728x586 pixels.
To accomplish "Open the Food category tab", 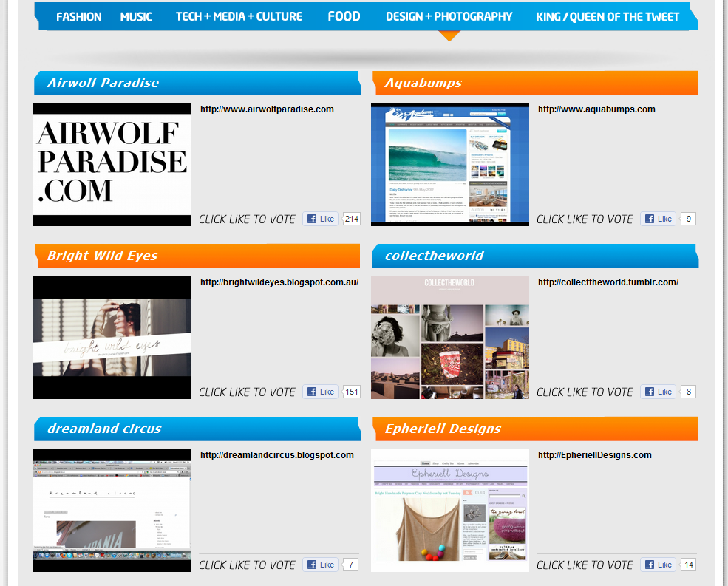I will click(x=344, y=17).
